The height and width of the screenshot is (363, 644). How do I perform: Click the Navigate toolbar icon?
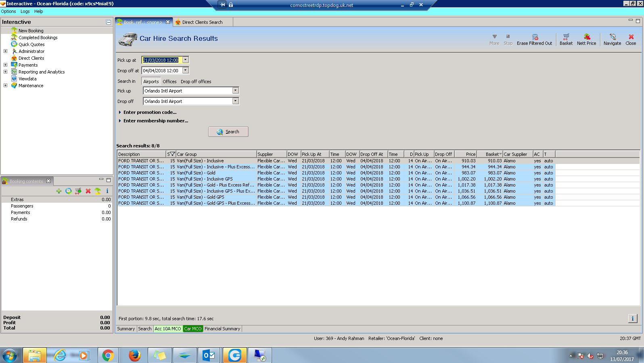click(612, 39)
